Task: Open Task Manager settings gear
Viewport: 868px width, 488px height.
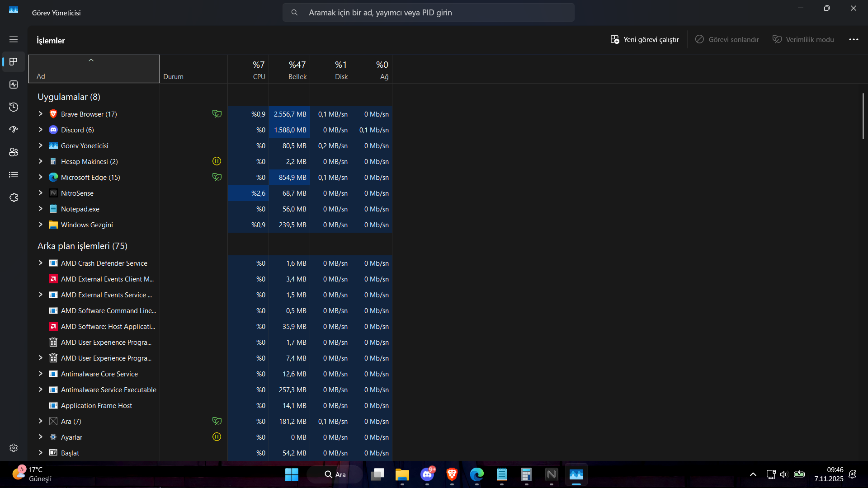Action: (14, 448)
